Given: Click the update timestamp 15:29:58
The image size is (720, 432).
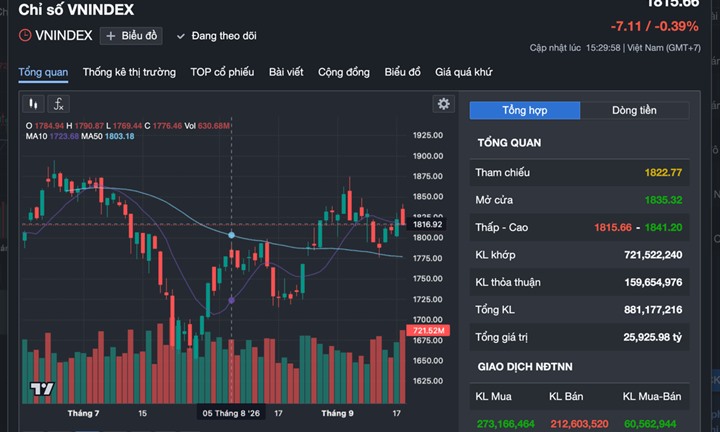Looking at the screenshot, I should [x=603, y=48].
